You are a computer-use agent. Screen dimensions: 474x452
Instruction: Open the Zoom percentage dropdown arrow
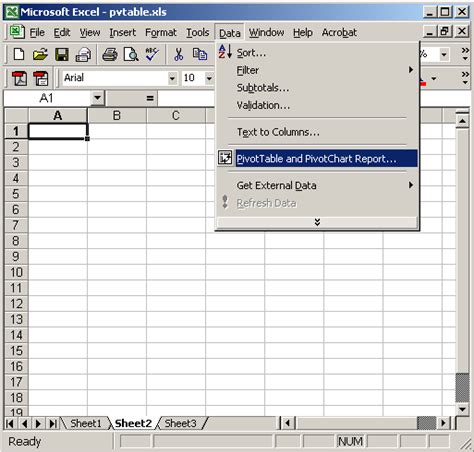click(444, 54)
